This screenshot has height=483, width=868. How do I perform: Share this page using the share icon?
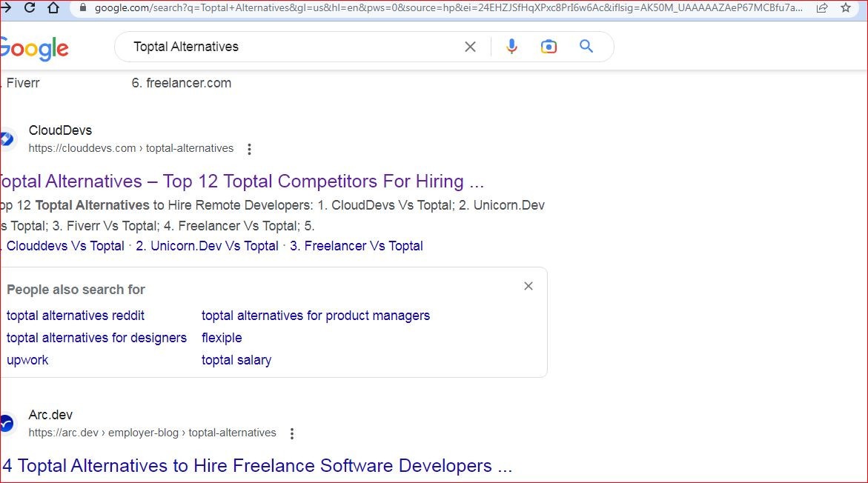pyautogui.click(x=822, y=7)
